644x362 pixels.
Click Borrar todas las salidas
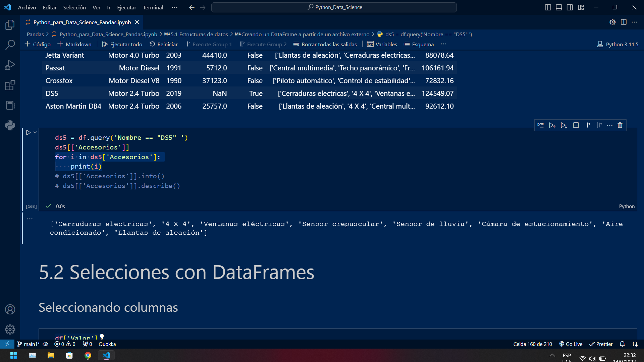tap(325, 44)
